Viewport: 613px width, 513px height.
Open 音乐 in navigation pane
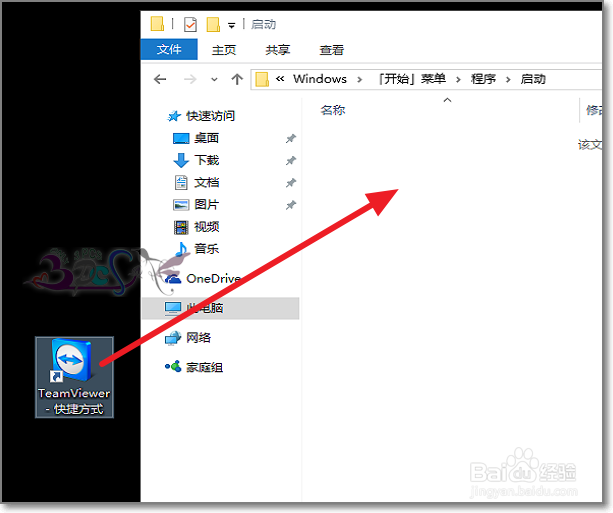pyautogui.click(x=206, y=249)
